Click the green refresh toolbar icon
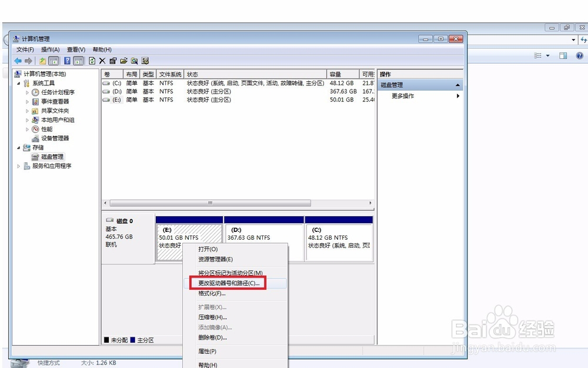 point(92,61)
